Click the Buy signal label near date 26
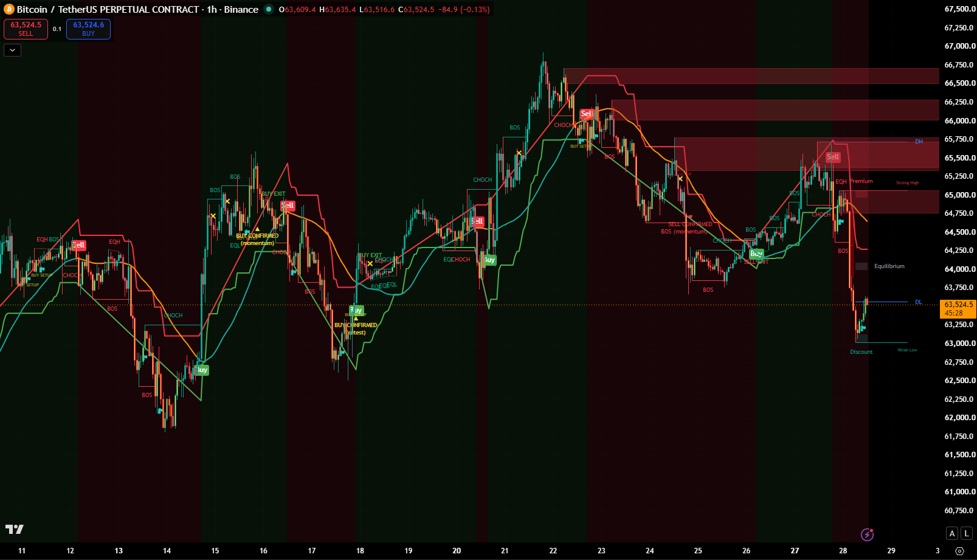This screenshot has width=977, height=560. (756, 254)
